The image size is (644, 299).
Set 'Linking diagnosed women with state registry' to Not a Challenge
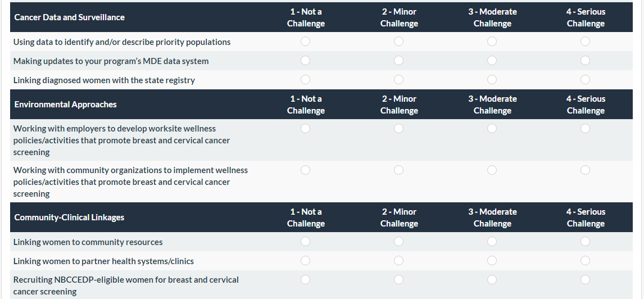click(x=305, y=80)
